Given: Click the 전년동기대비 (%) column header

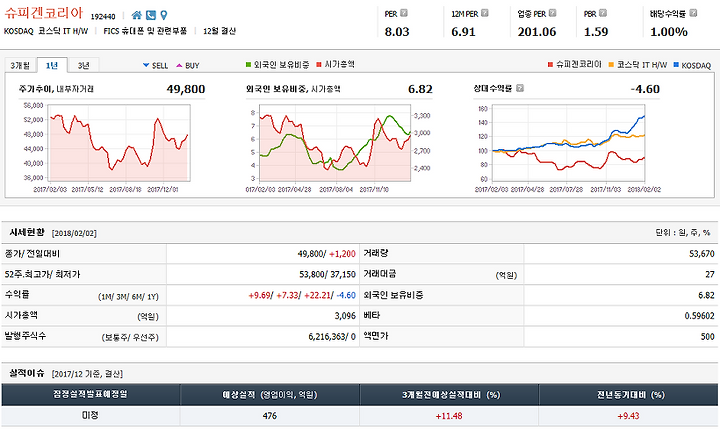Looking at the screenshot, I should click(x=628, y=395).
